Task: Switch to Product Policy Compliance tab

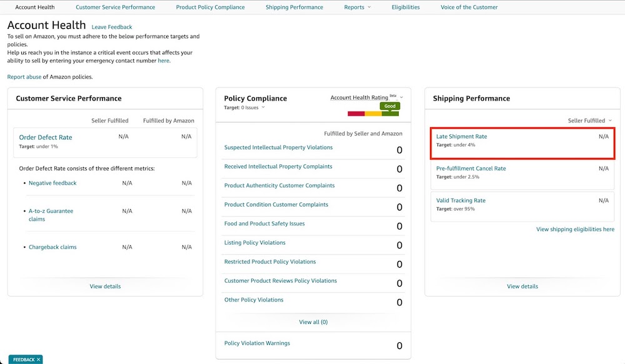Action: (210, 7)
